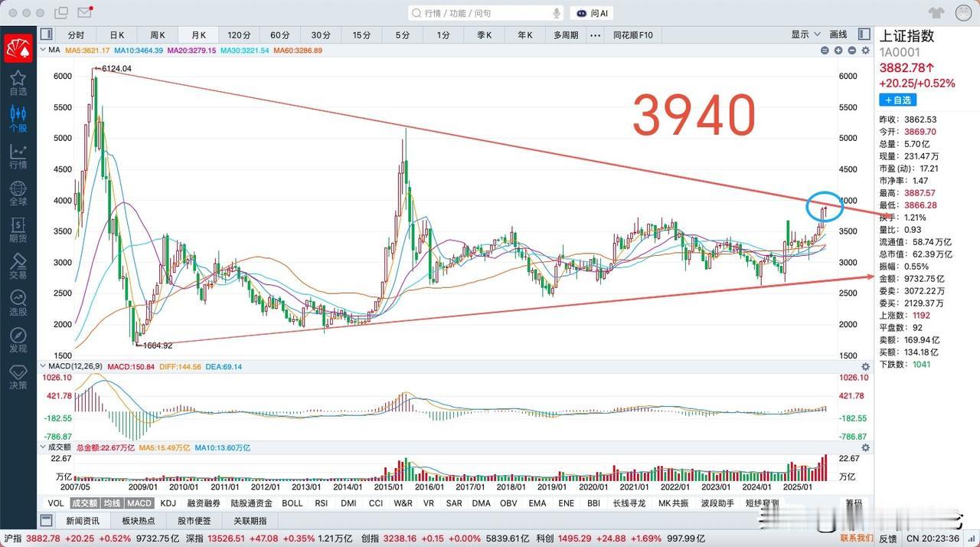Image resolution: width=980 pixels, height=547 pixels.
Task: Enable the RSI indicator
Action: [x=321, y=503]
